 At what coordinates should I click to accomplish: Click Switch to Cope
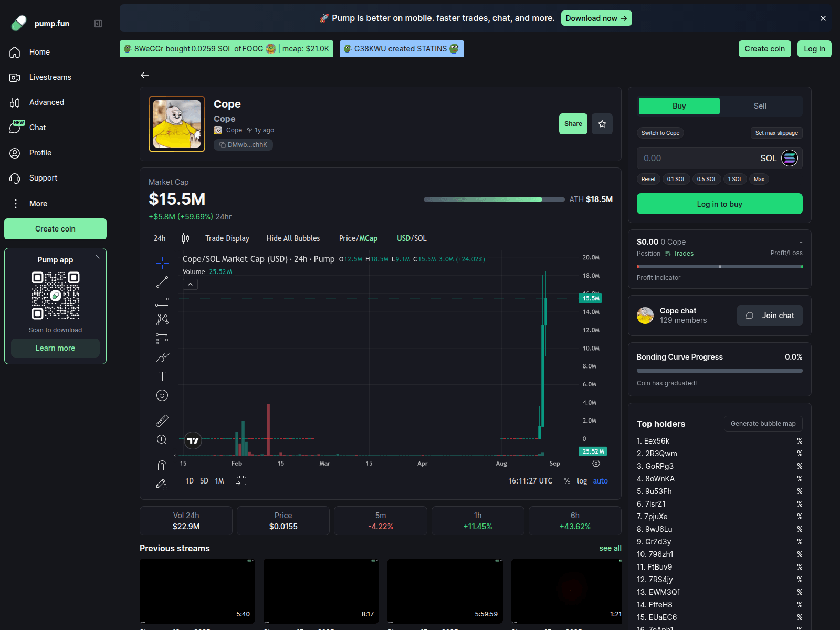click(660, 133)
